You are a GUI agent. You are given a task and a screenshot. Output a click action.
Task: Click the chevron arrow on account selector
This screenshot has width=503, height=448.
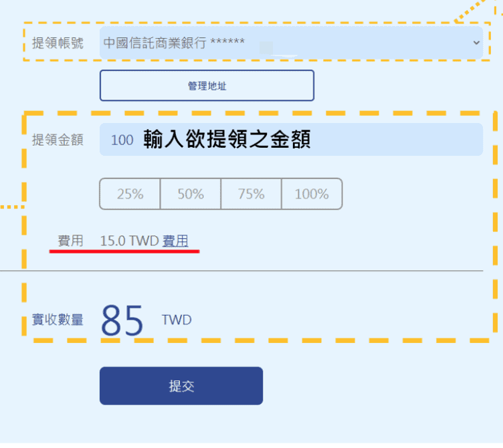[x=476, y=42]
